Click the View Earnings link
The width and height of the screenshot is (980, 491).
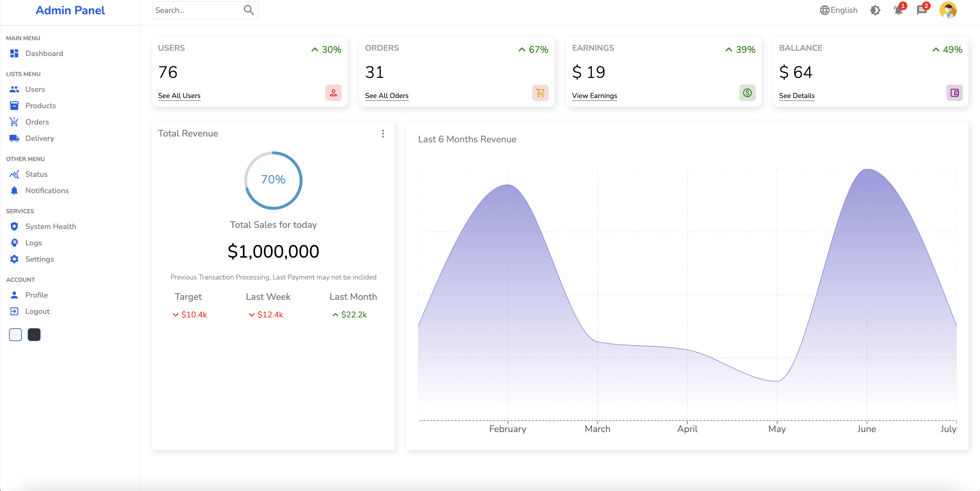click(594, 96)
